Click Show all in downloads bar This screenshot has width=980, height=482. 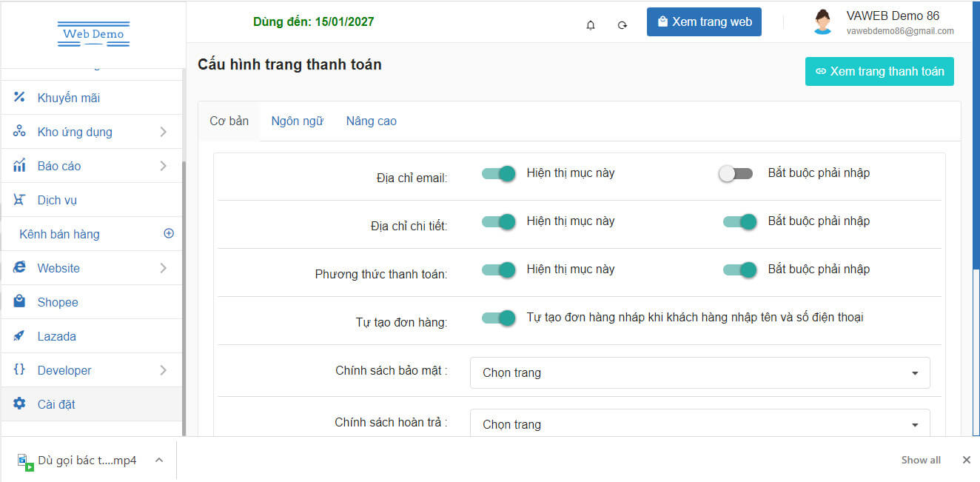point(920,460)
